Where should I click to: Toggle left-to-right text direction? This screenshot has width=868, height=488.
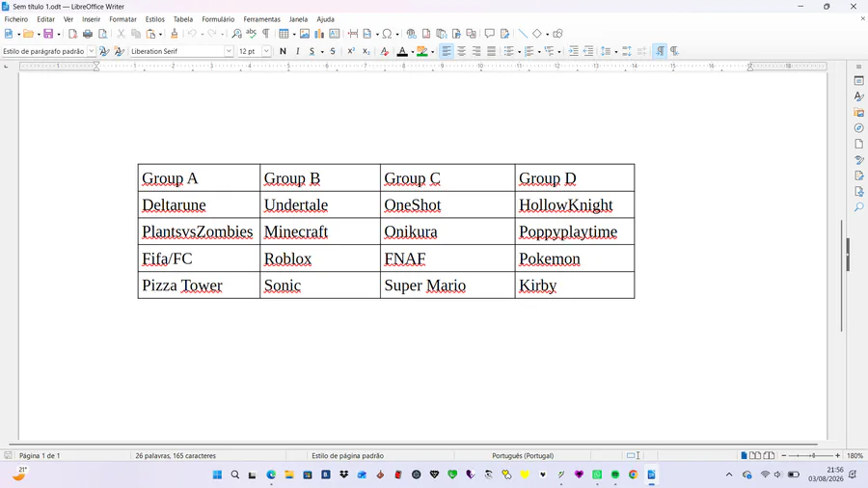click(660, 51)
